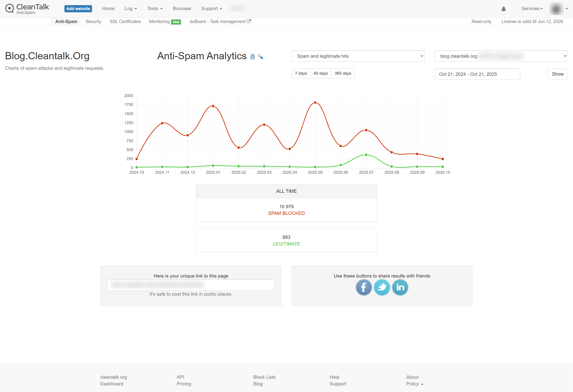Screen dimensions: 573x392
Task: Switch to the Security tab
Action: tap(93, 21)
